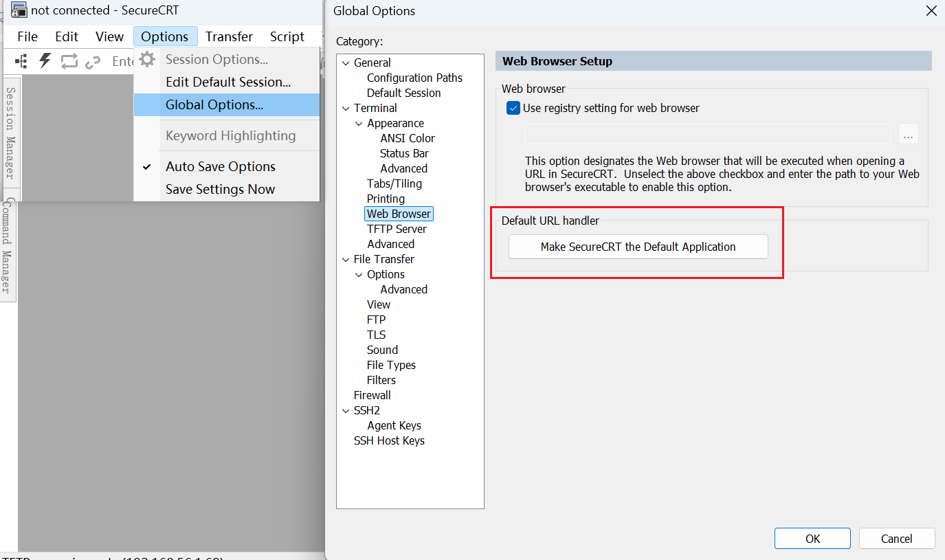Select File Transfer in the category tree
Screen dimensions: 945x560
tap(383, 259)
